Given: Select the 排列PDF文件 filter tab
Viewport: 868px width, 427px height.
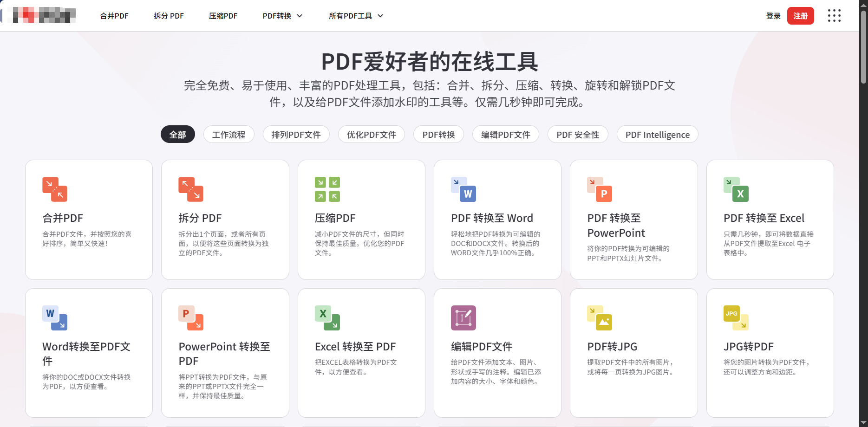Looking at the screenshot, I should point(296,135).
